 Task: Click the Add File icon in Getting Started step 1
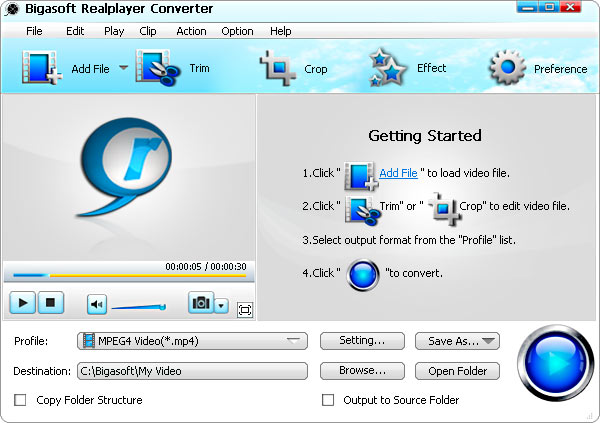[361, 176]
